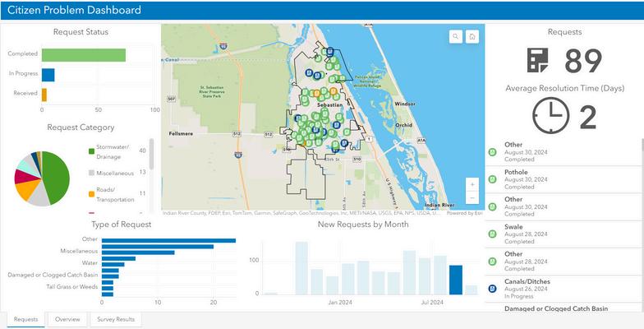This screenshot has width=644, height=329.
Task: Click the Request Category legend scrollbar
Action: (x=151, y=155)
